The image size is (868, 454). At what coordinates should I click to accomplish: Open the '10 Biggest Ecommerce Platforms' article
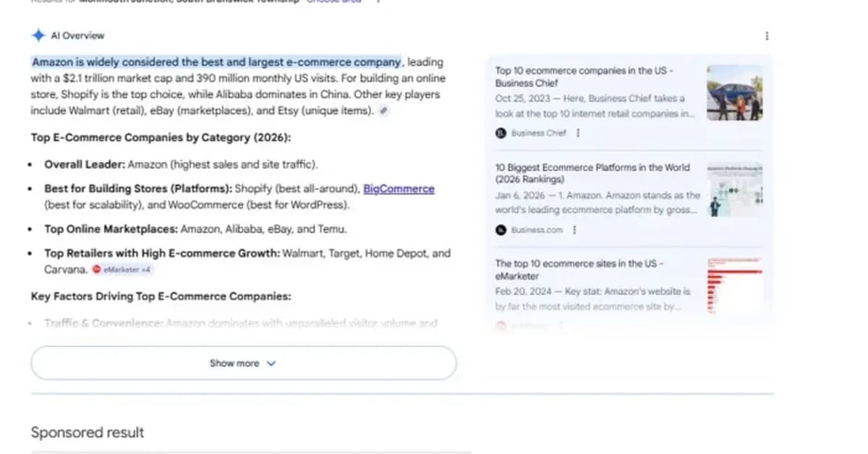click(592, 173)
